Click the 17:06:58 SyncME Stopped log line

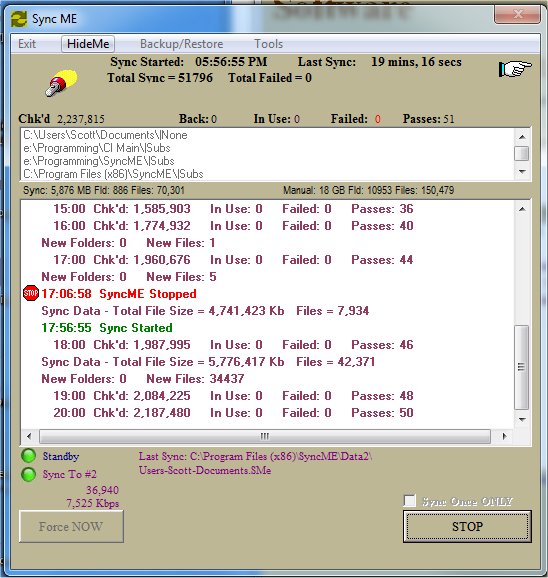click(x=119, y=293)
